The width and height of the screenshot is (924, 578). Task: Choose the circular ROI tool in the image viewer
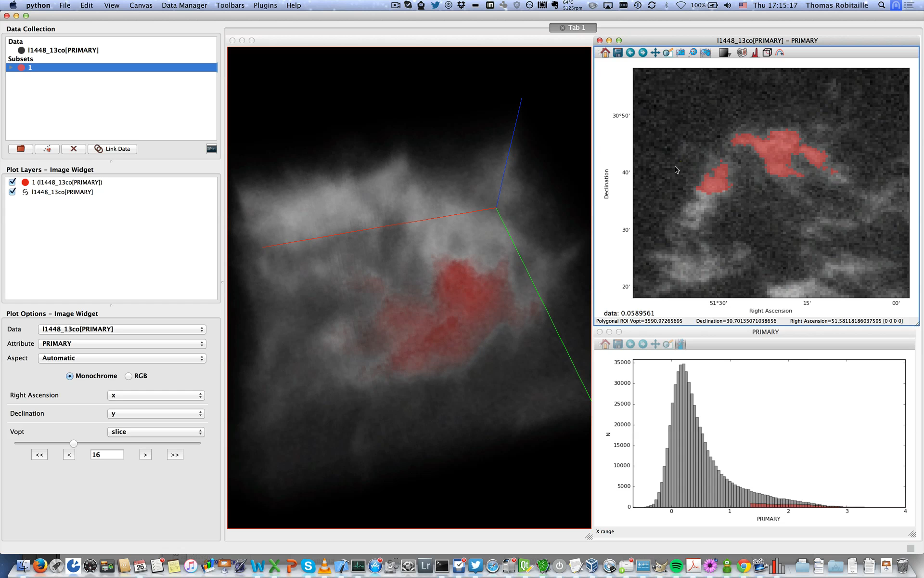(x=693, y=53)
